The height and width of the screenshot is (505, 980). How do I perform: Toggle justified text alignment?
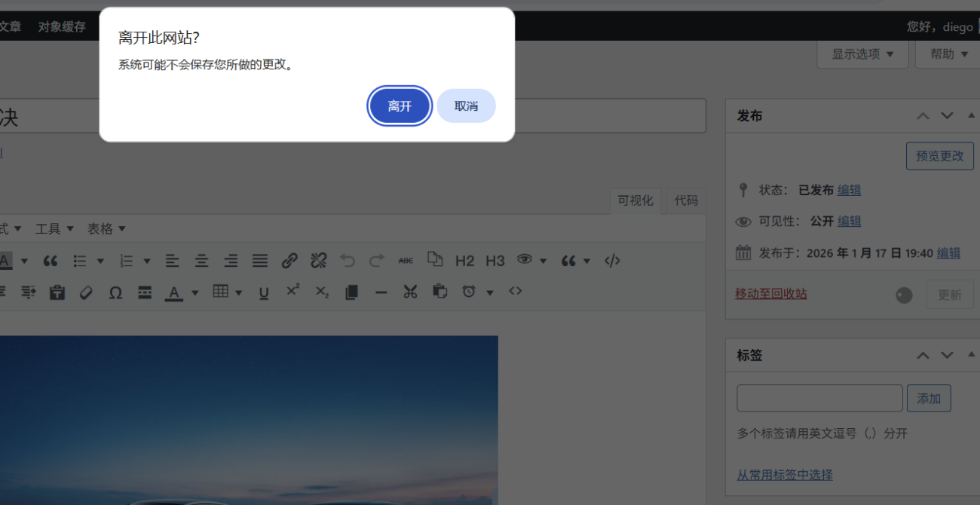(x=259, y=260)
